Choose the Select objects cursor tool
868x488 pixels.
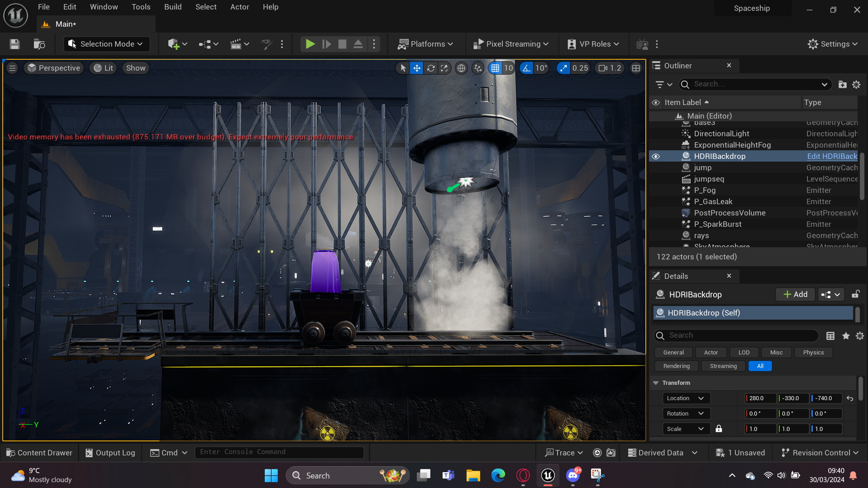click(403, 68)
